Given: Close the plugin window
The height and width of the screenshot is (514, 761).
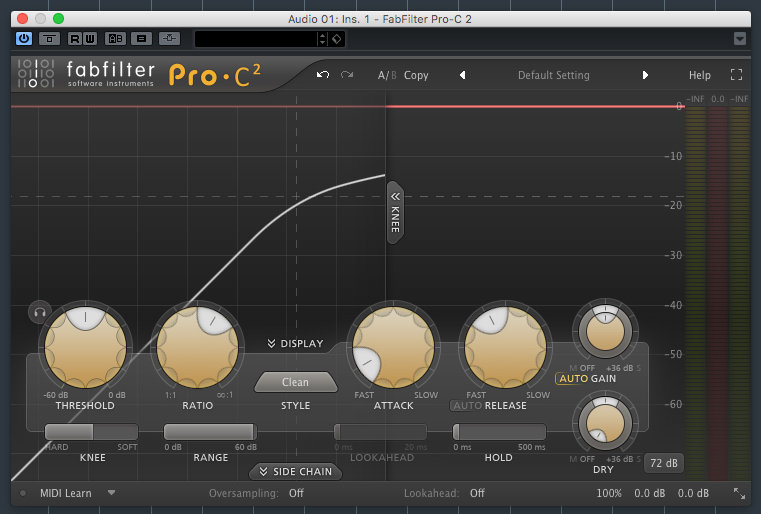Looking at the screenshot, I should pyautogui.click(x=22, y=18).
